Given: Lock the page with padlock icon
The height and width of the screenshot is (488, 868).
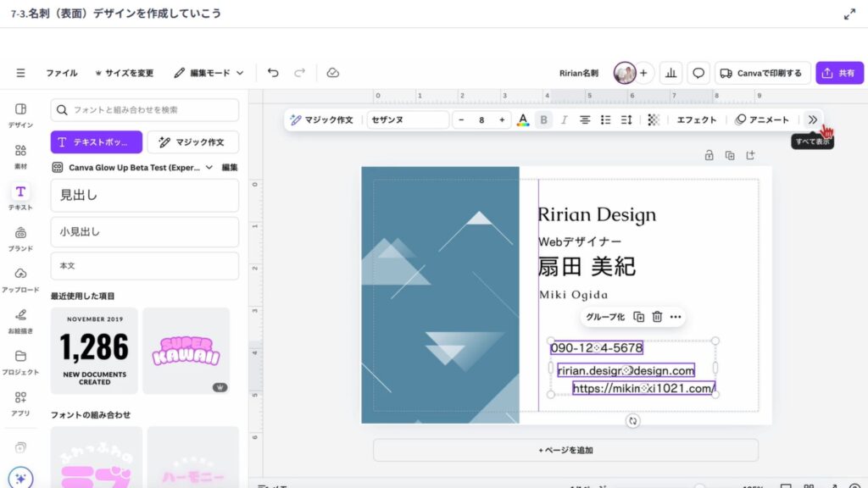Looking at the screenshot, I should pyautogui.click(x=709, y=156).
